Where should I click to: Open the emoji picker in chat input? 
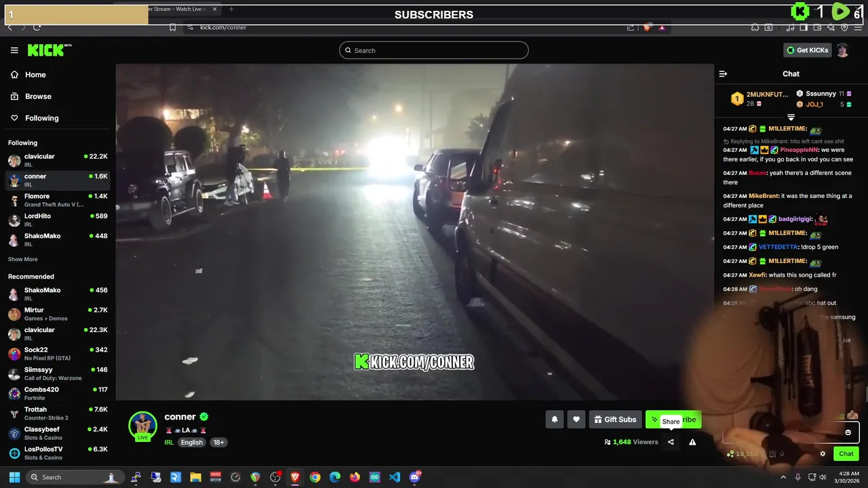click(848, 432)
